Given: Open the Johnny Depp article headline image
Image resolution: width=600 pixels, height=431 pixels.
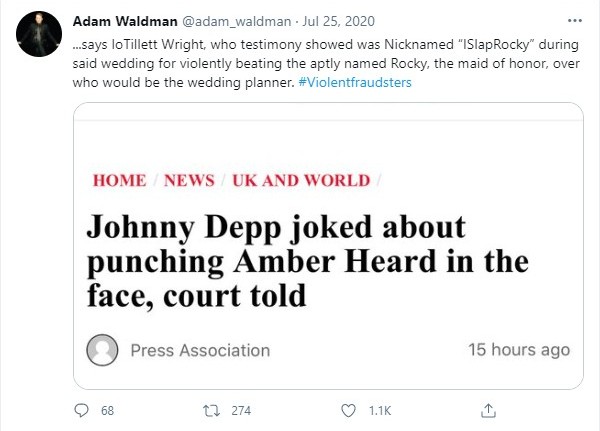Looking at the screenshot, I should [328, 246].
